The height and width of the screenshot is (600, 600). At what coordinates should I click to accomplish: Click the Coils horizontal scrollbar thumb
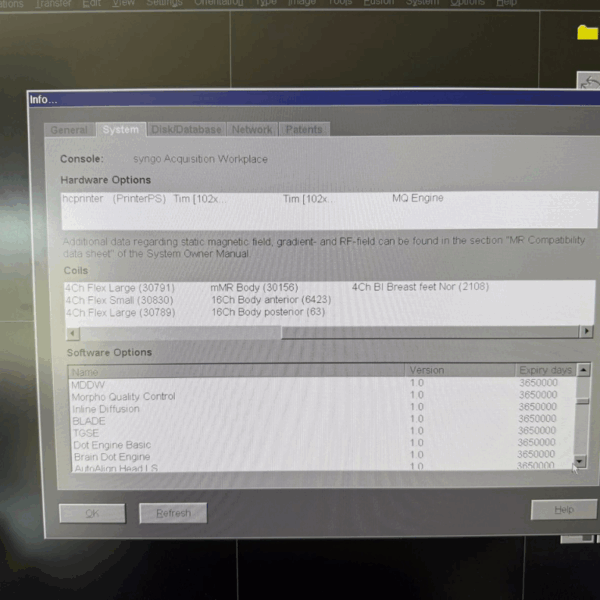[430, 332]
